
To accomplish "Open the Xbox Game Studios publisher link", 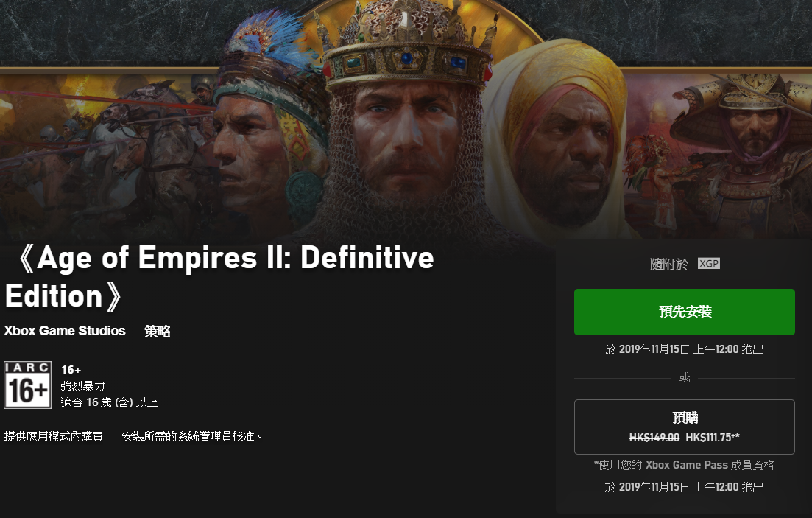I will 65,331.
